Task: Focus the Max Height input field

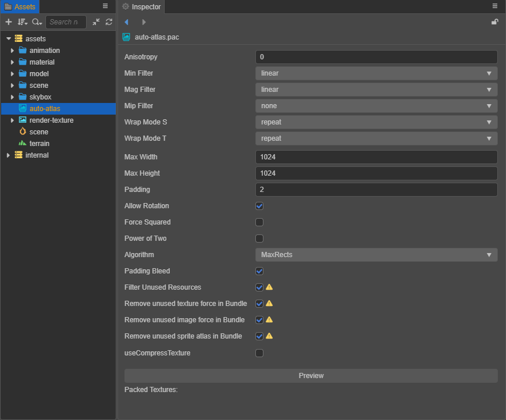Action: point(376,173)
